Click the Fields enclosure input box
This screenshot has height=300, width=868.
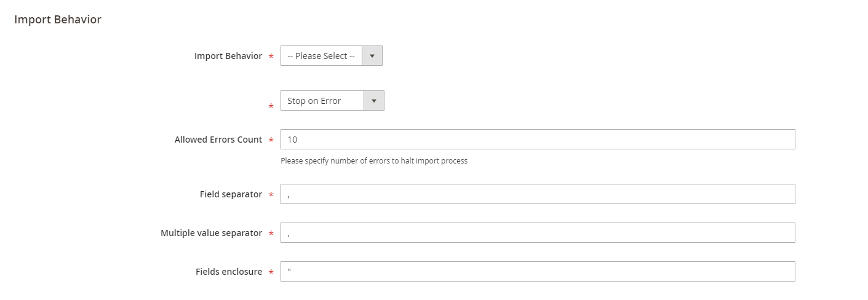click(537, 272)
